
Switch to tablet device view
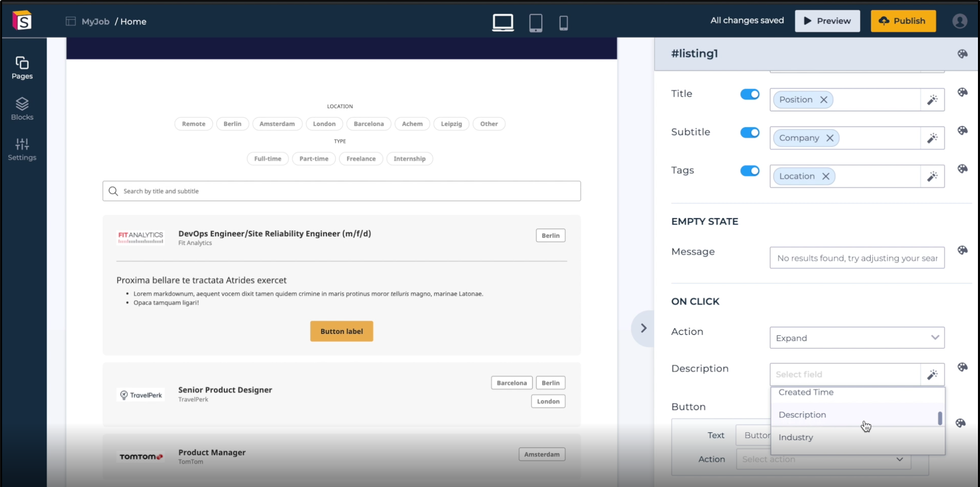click(x=535, y=22)
